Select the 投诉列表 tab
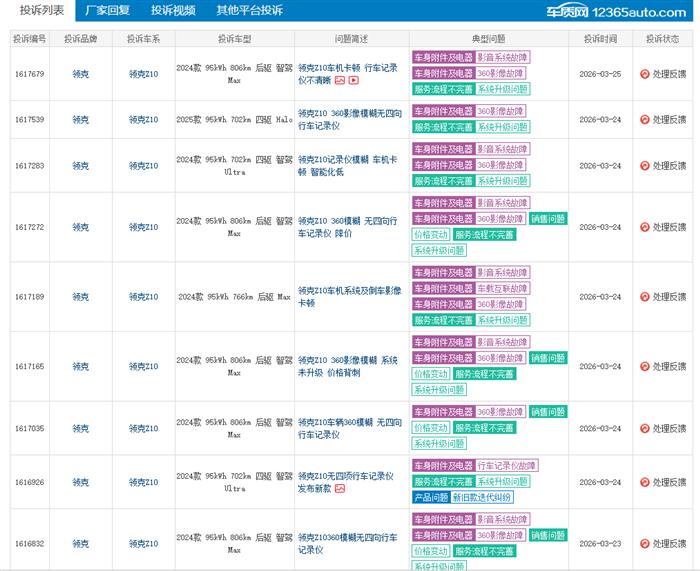This screenshot has height=571, width=700. (x=41, y=11)
